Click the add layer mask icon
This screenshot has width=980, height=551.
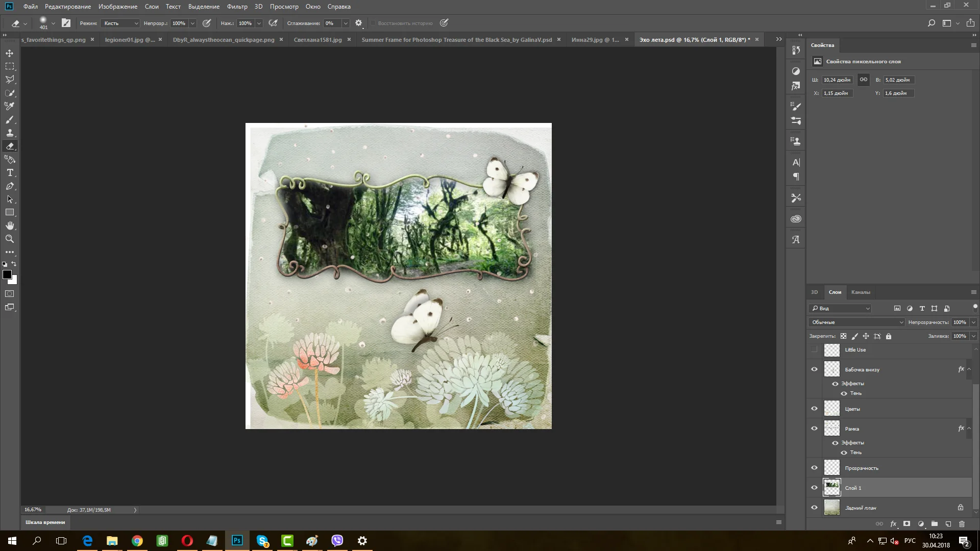pos(906,524)
